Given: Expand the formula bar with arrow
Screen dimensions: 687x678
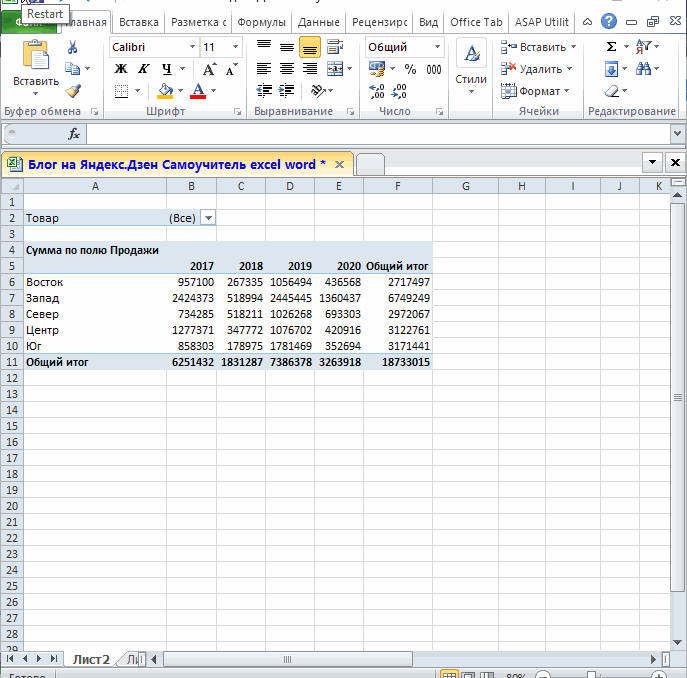Looking at the screenshot, I should (677, 134).
